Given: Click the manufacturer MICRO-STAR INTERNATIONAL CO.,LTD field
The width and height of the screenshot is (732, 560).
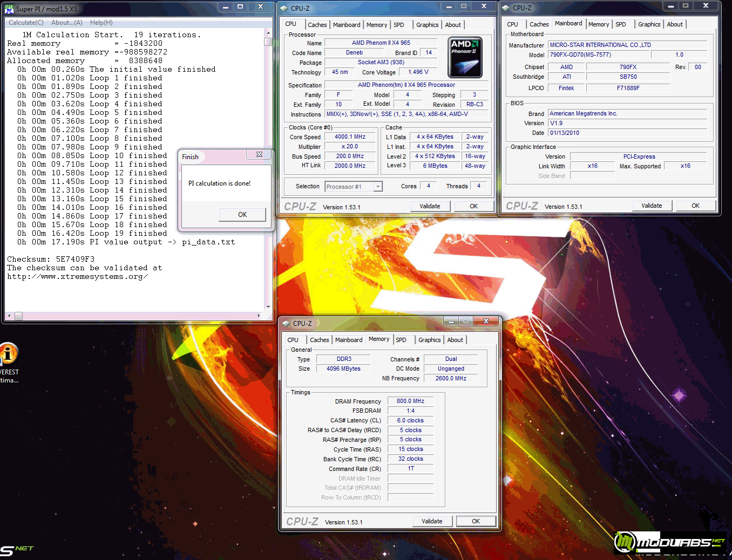Looking at the screenshot, I should [x=627, y=45].
